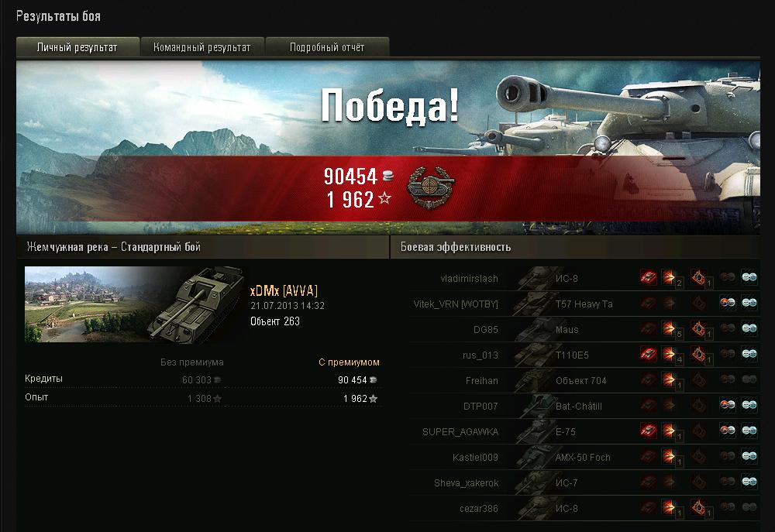Click the credits coin icon beside 90454
This screenshot has height=532, width=775.
pos(388,174)
